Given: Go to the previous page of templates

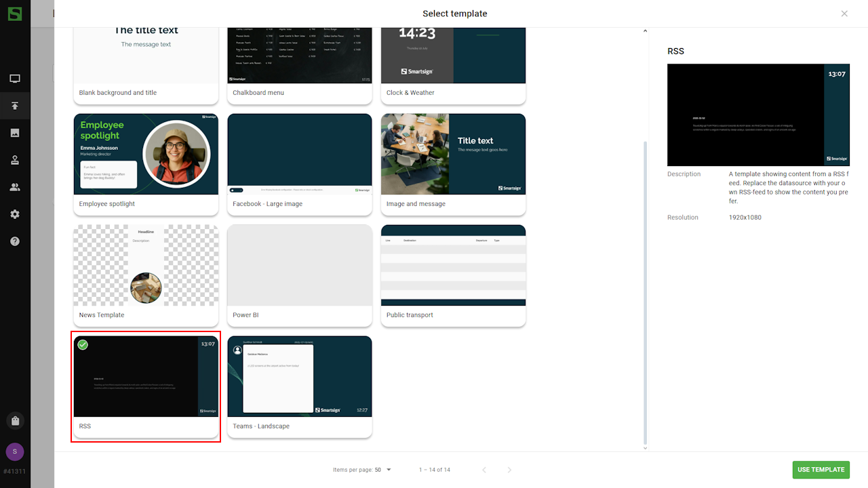Looking at the screenshot, I should 484,470.
